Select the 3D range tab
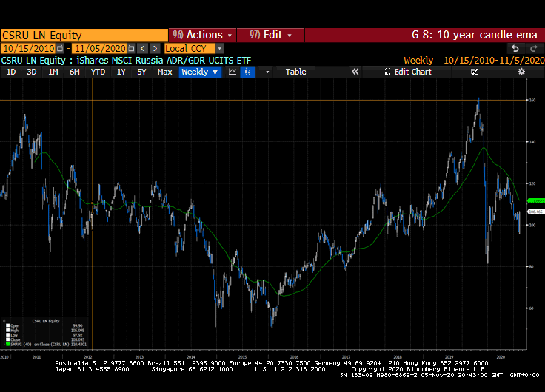Viewport: 545px width, 392px height. 32,72
